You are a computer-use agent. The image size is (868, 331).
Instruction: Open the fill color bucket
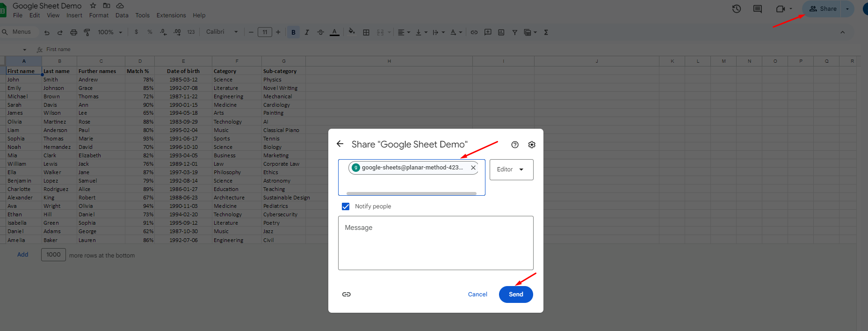352,32
